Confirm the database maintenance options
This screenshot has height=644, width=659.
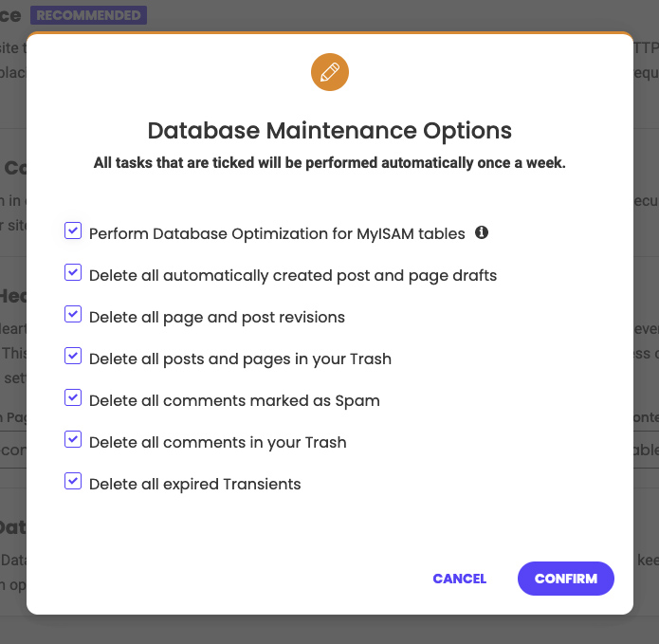click(566, 579)
